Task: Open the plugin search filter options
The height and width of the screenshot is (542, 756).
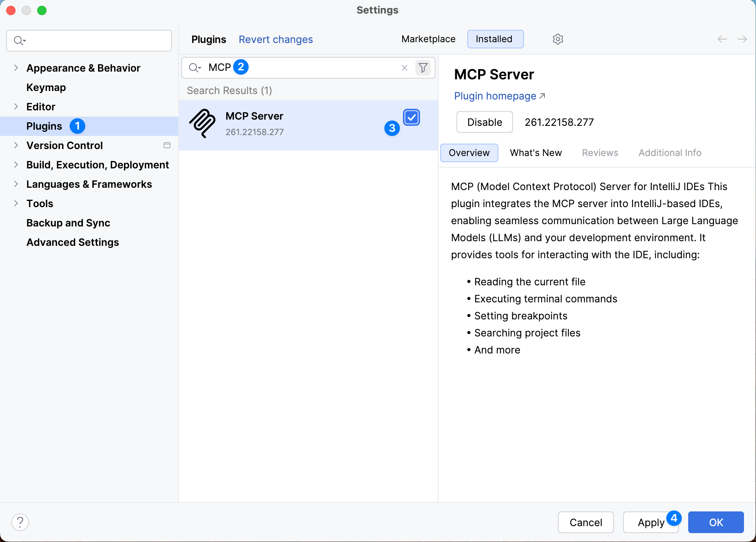Action: pyautogui.click(x=423, y=67)
